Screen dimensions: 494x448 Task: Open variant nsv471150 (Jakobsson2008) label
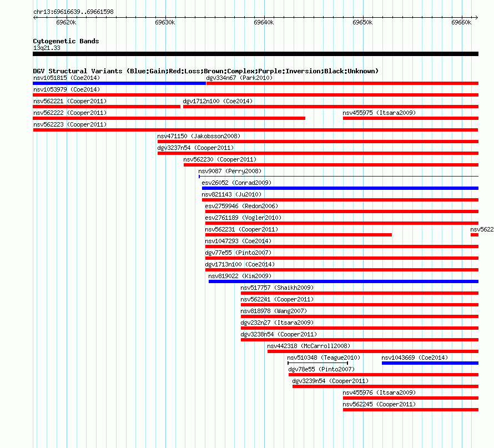(x=199, y=136)
